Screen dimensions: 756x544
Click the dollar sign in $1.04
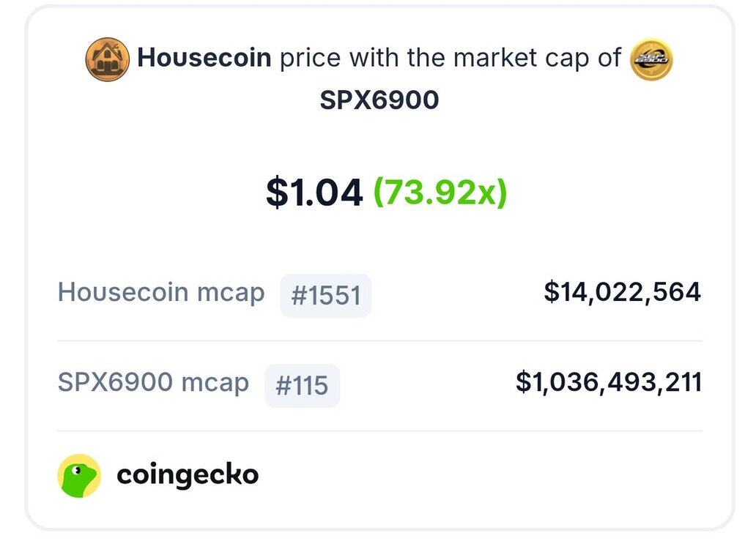point(277,193)
